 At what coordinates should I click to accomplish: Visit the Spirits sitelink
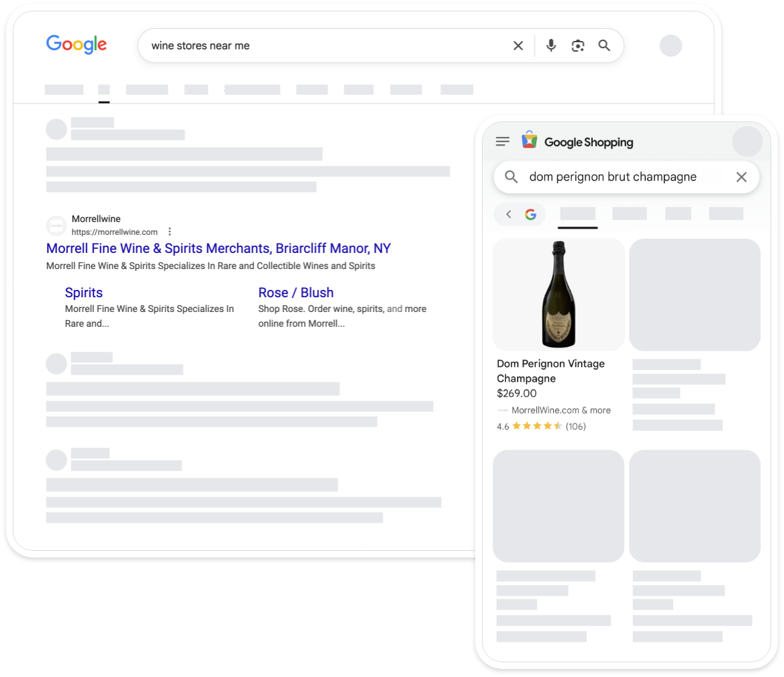(83, 293)
